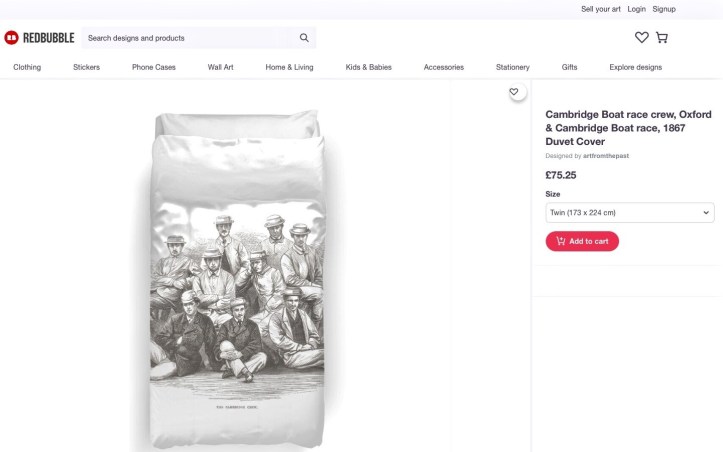Open Home & Living menu
723x452 pixels.
tap(289, 67)
